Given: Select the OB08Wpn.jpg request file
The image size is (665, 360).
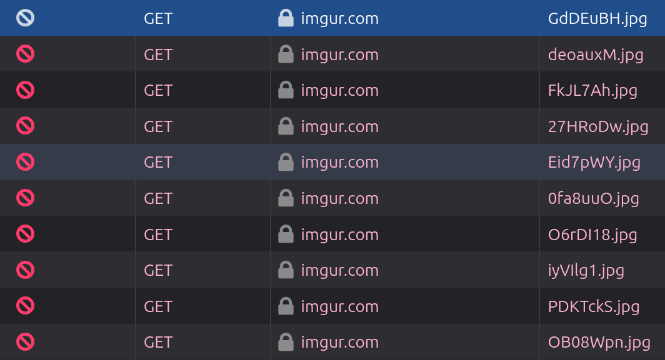Looking at the screenshot, I should coord(599,343).
